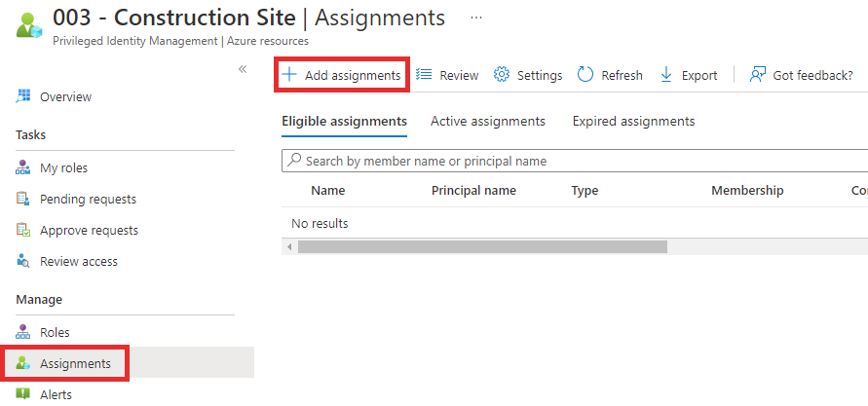Click the magnifier icon in search box

coord(295,161)
